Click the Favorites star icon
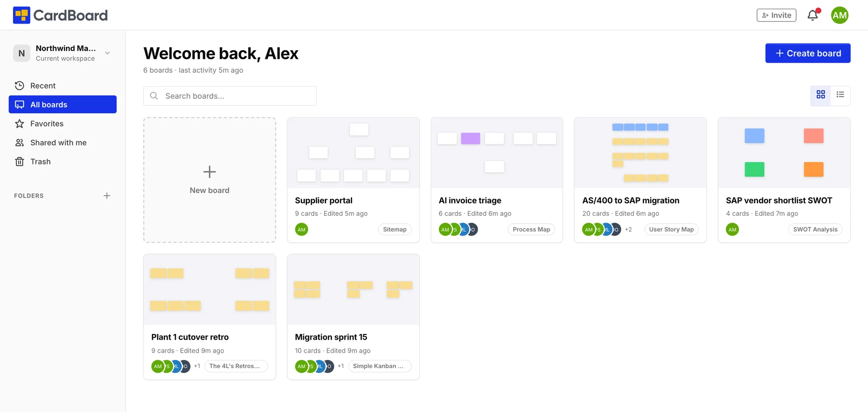 19,124
